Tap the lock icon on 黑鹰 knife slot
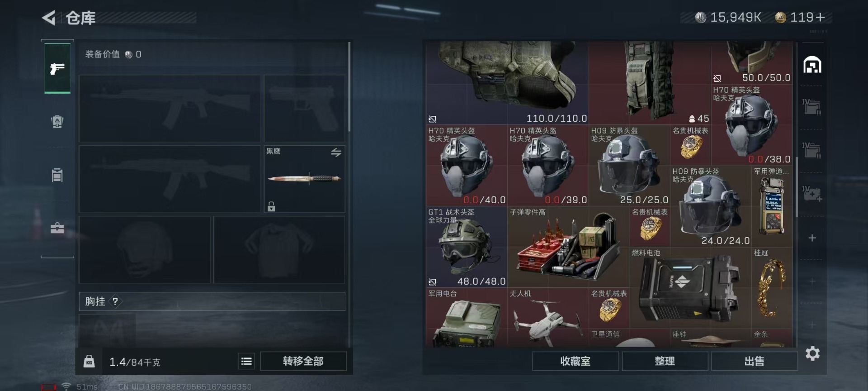Image resolution: width=868 pixels, height=391 pixels. [x=271, y=206]
